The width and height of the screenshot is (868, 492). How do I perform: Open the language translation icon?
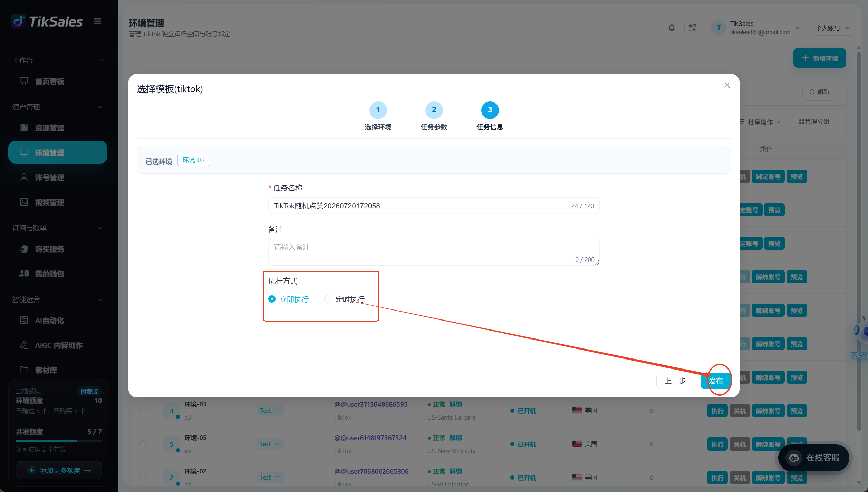click(x=692, y=28)
